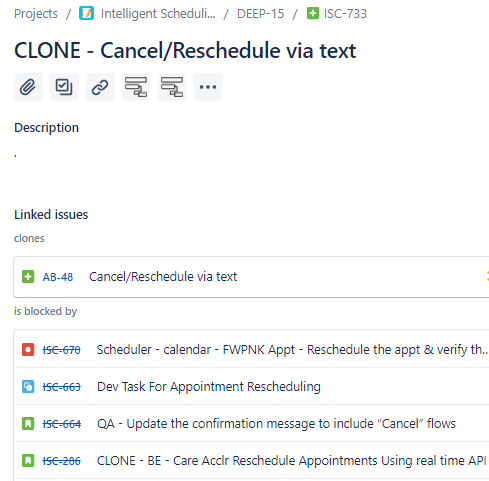Open Projects in the breadcrumb
The height and width of the screenshot is (481, 489).
click(x=36, y=14)
